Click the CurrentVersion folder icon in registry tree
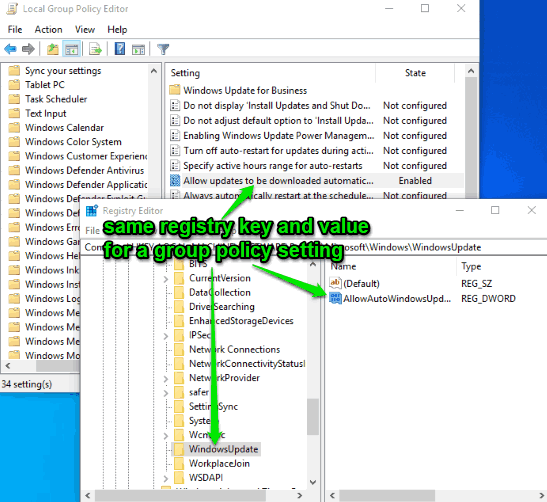The image size is (547, 502). 179,278
